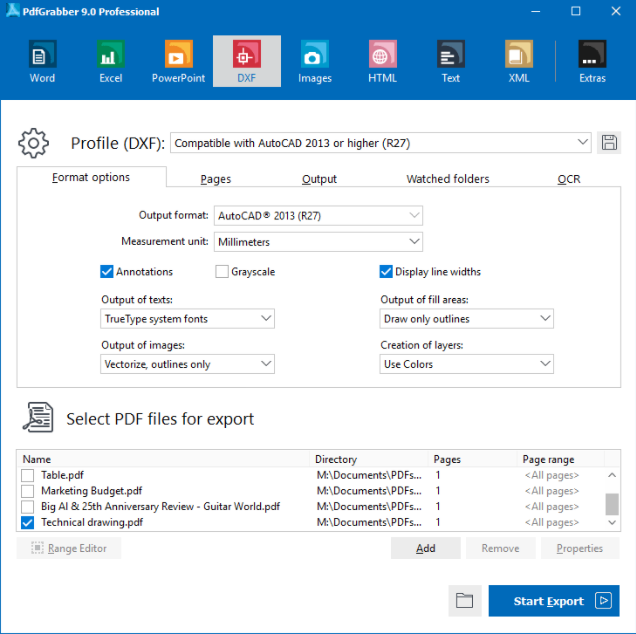Click the Select PDF files document icon
Image resolution: width=636 pixels, height=634 pixels.
click(38, 417)
